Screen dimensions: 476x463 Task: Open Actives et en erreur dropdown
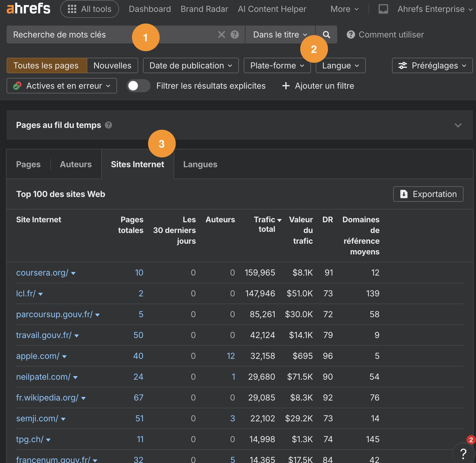tap(62, 86)
